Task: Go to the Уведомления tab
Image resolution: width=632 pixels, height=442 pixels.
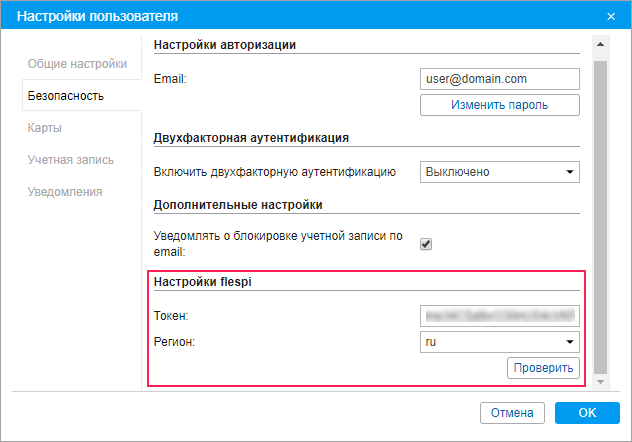Action: (x=65, y=191)
